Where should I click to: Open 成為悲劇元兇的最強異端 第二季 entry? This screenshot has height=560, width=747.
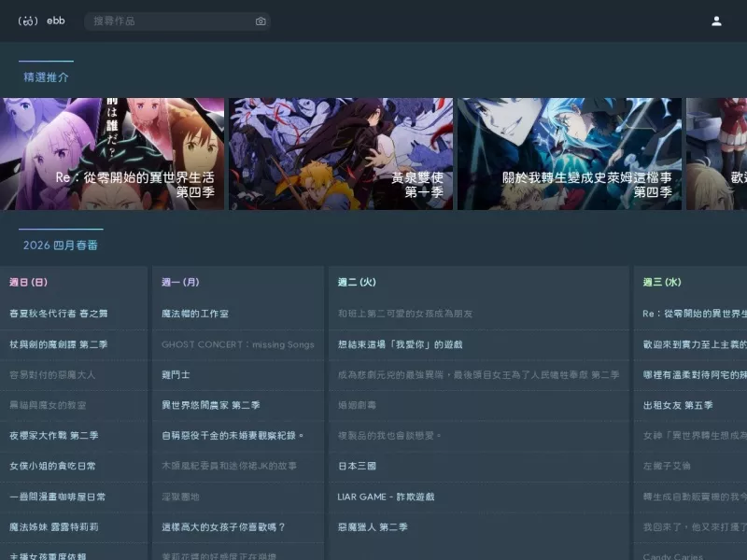478,375
